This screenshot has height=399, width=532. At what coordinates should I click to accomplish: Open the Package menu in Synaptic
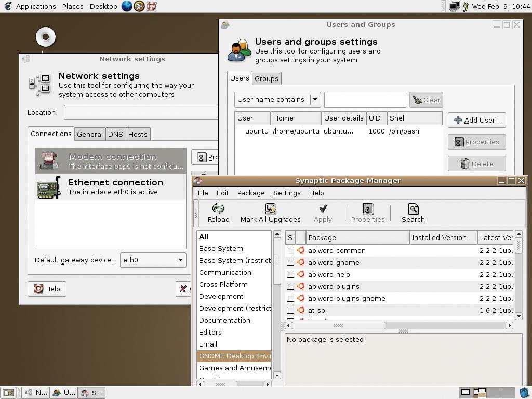[x=251, y=193]
